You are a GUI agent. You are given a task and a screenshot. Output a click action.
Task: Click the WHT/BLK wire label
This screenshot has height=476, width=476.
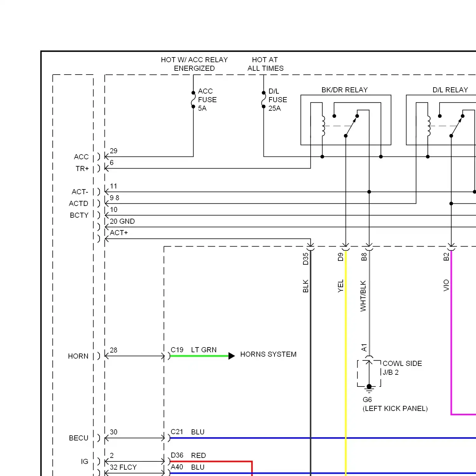363,296
